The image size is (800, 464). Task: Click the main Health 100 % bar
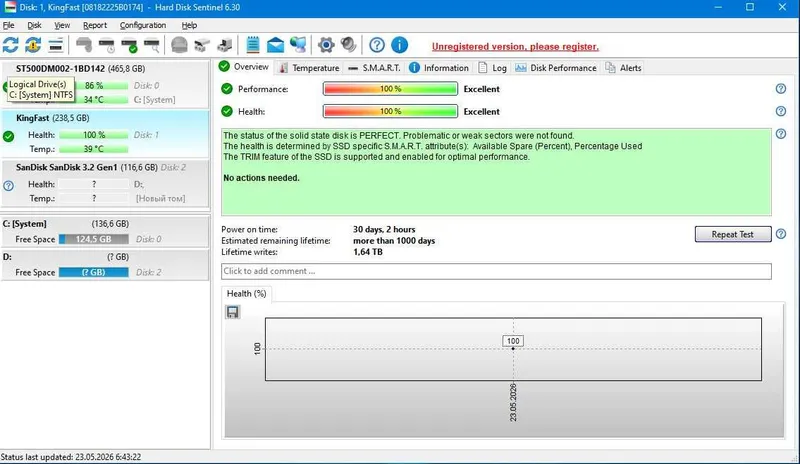pos(390,111)
